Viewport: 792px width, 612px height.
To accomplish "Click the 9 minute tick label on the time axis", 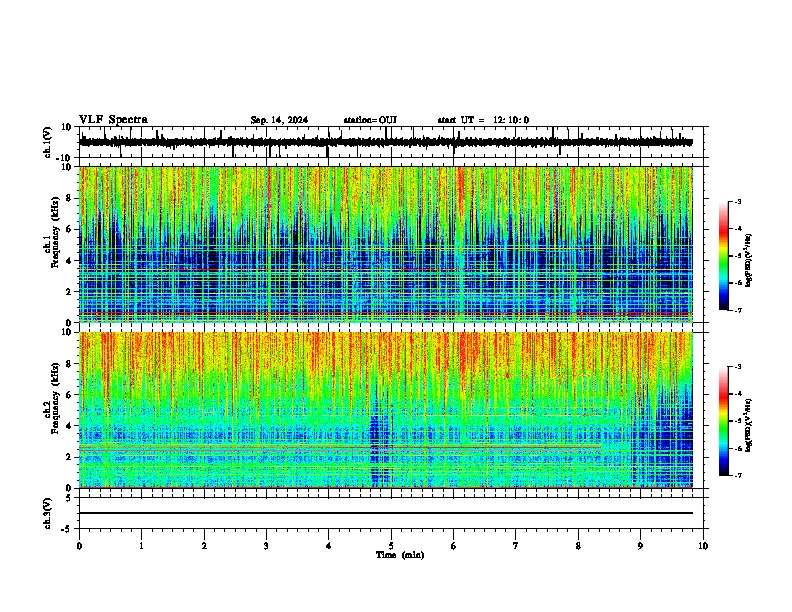I will tap(640, 546).
